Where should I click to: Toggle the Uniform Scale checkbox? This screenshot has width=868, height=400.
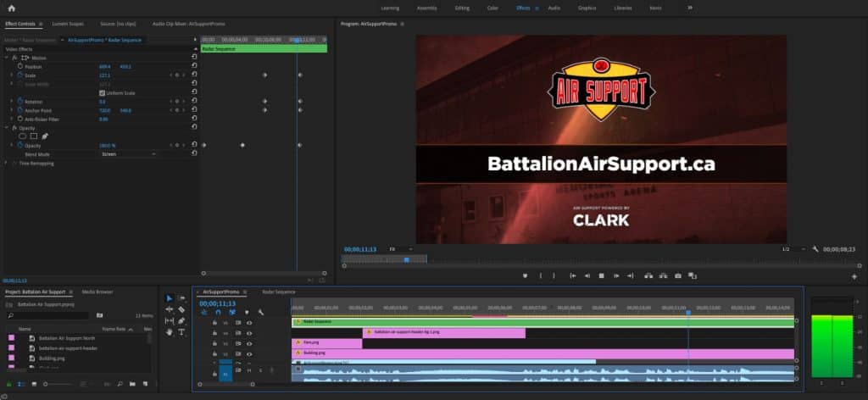point(102,93)
